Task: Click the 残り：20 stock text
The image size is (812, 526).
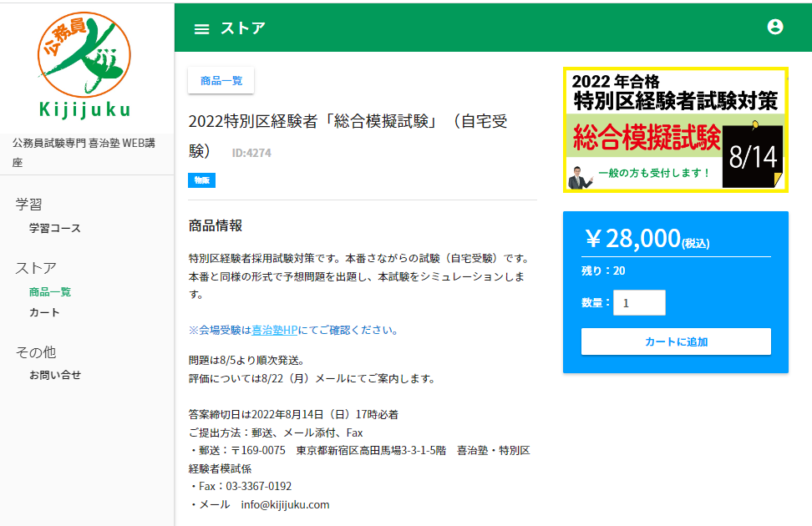Action: [603, 271]
